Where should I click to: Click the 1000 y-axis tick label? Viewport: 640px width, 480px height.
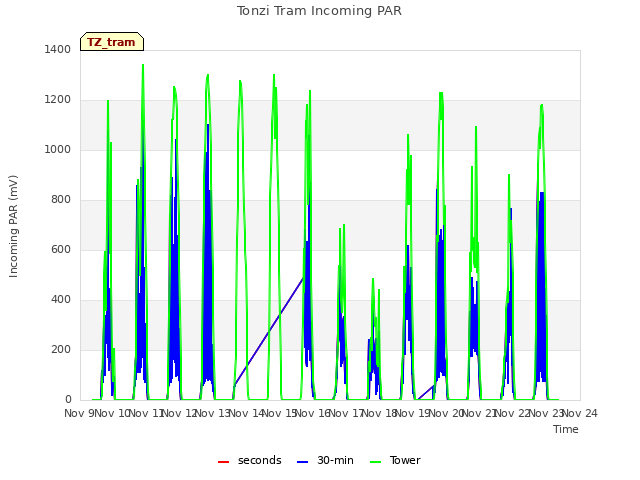coord(58,149)
